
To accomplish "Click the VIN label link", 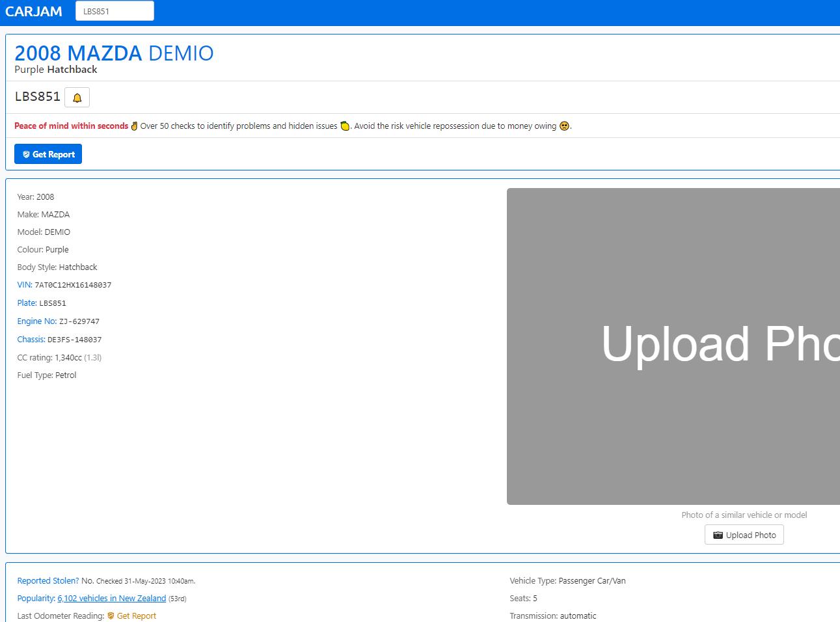I will (25, 285).
